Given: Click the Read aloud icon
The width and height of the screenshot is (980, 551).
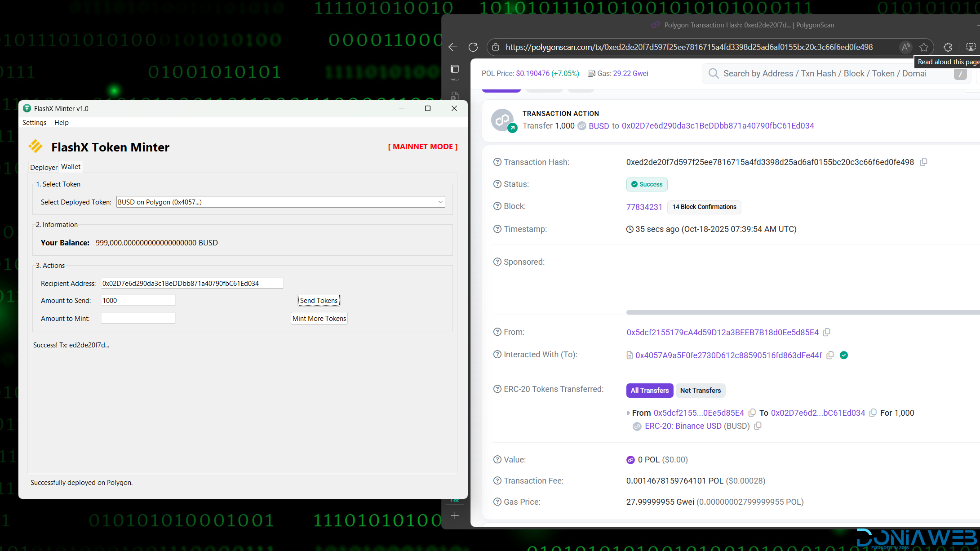Looking at the screenshot, I should pos(906,47).
